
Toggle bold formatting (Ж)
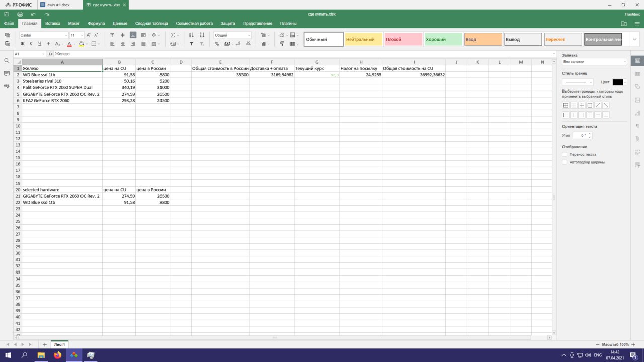[x=22, y=44]
